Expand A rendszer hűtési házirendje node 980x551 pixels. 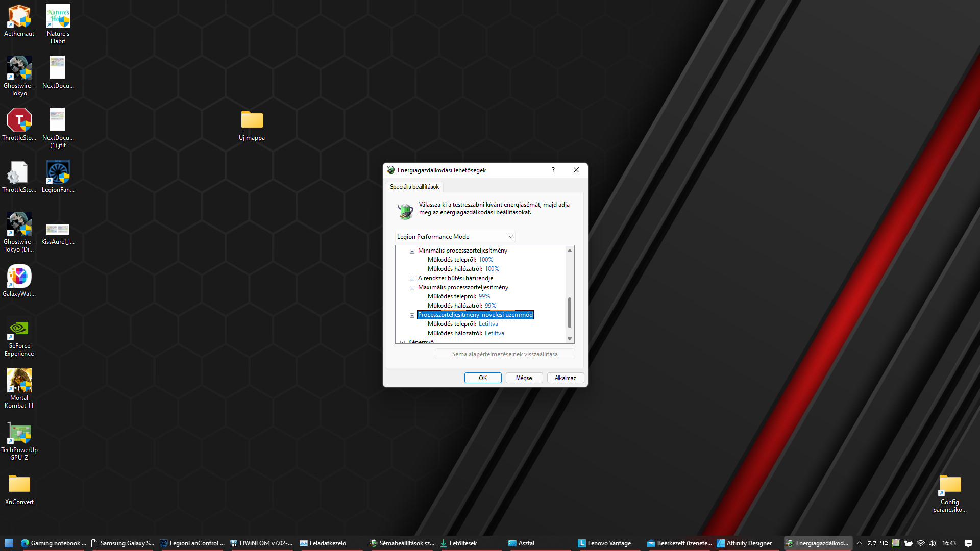412,279
